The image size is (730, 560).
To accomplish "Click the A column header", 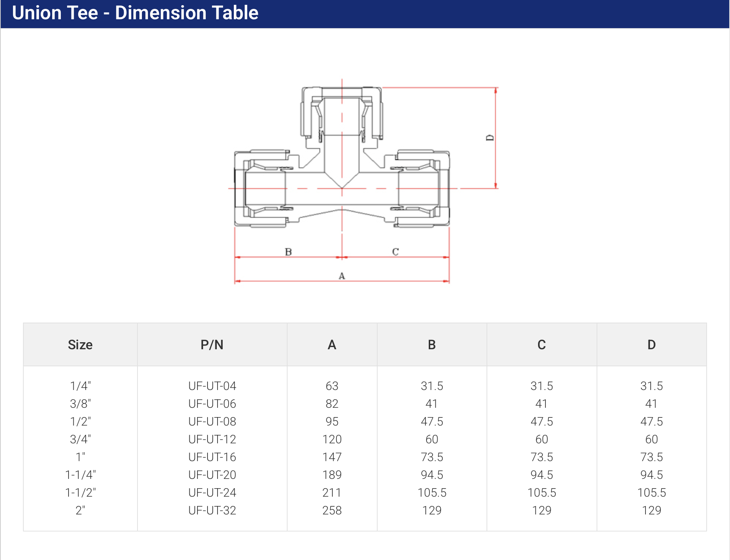I will click(332, 345).
